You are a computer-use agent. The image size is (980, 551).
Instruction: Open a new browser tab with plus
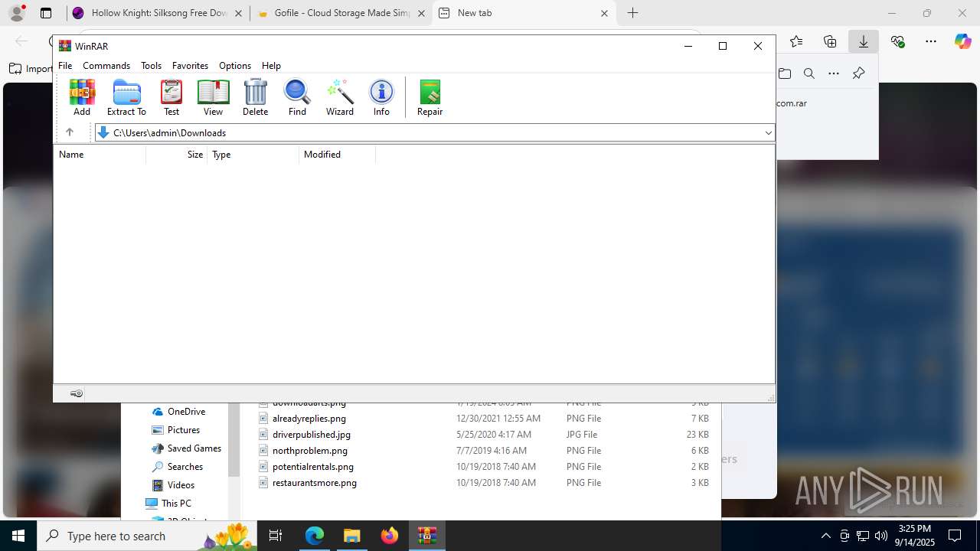tap(632, 13)
